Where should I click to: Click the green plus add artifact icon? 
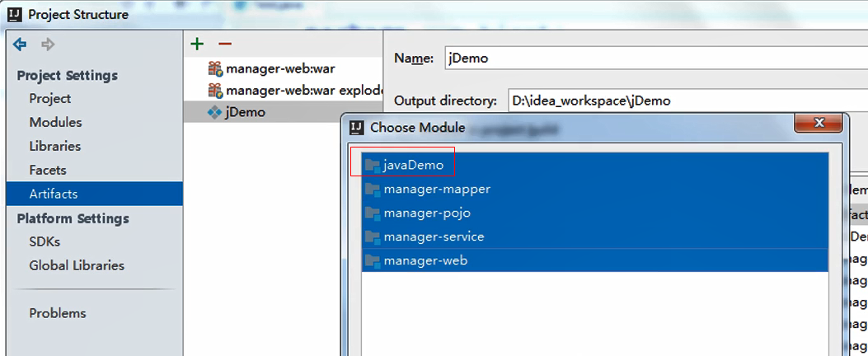point(196,44)
